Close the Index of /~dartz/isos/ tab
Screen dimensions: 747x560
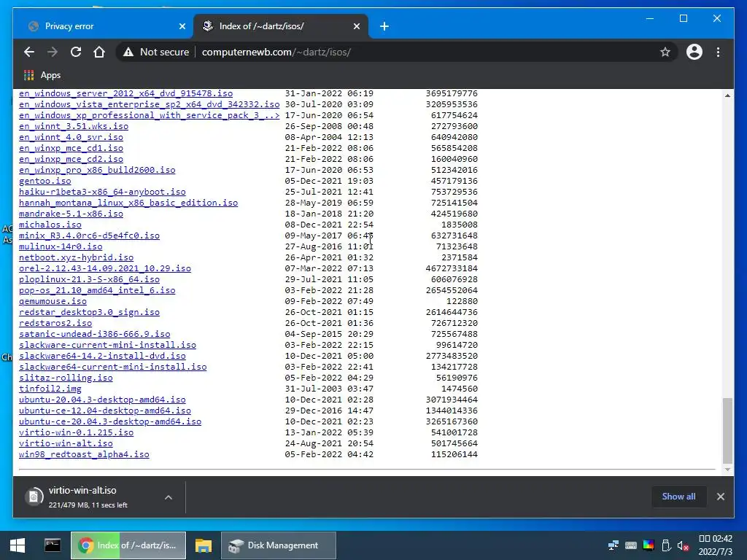[x=356, y=26]
